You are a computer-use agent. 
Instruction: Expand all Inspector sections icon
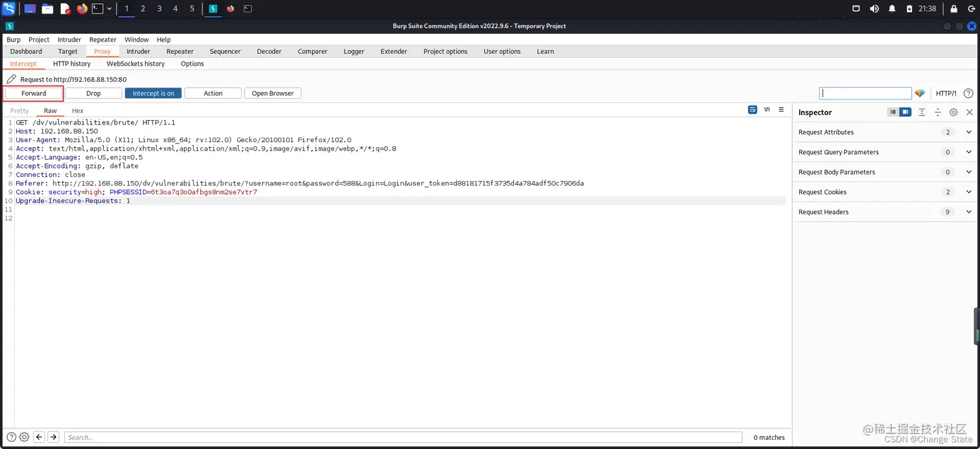coord(922,112)
